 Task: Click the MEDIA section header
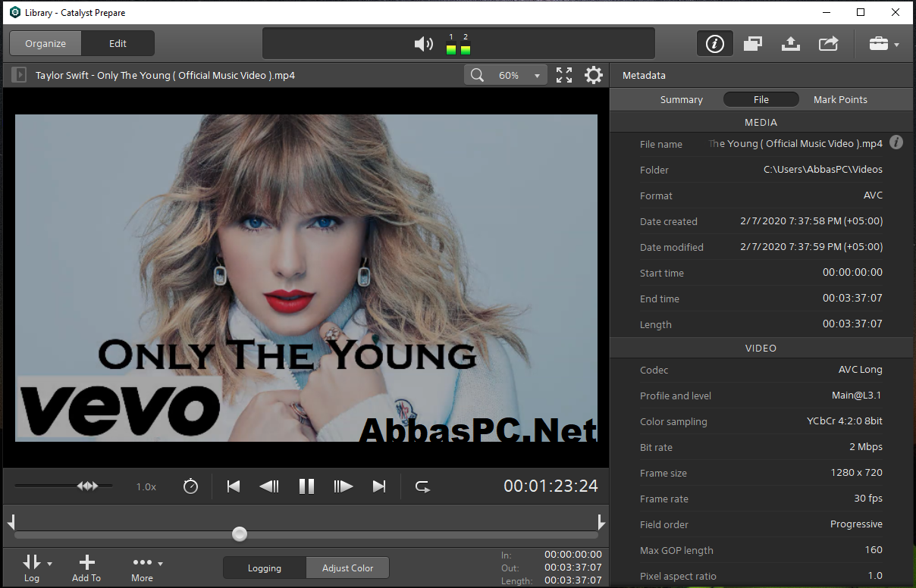click(761, 122)
